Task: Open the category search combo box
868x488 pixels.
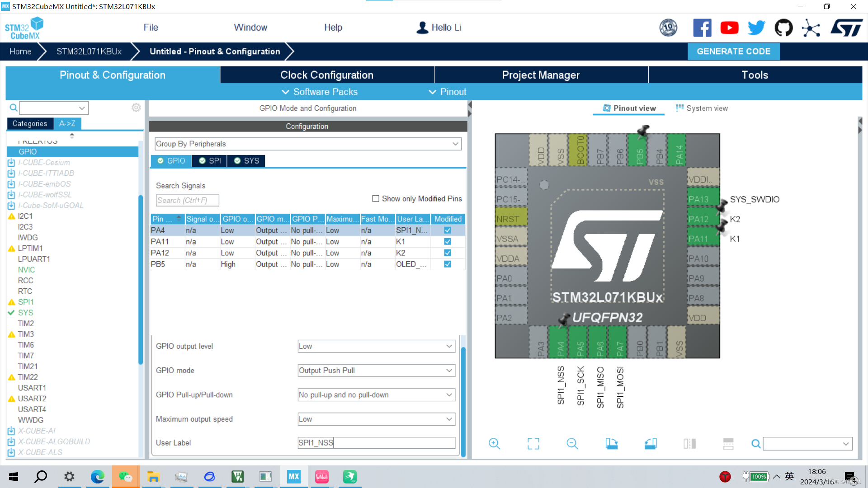Action: pyautogui.click(x=54, y=108)
